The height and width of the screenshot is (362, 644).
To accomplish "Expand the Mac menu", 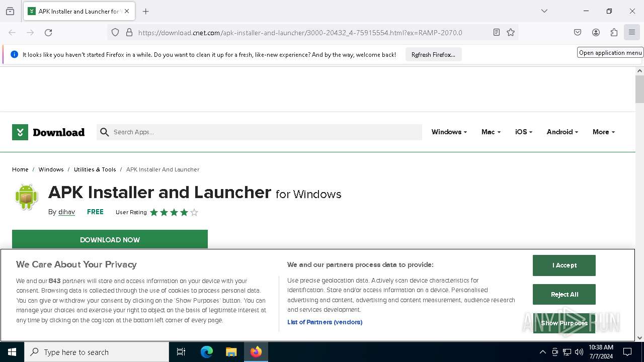I will coord(491,132).
